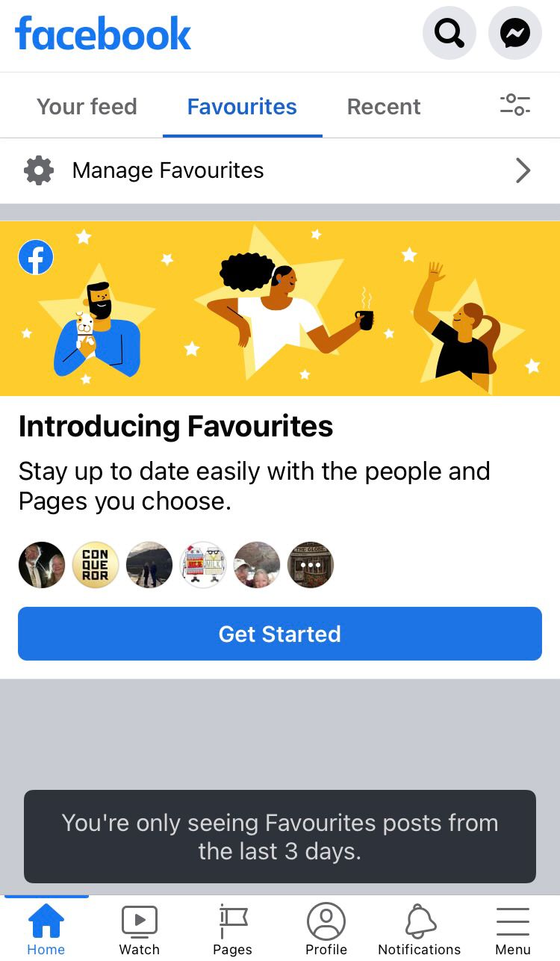Click the Get Started button
The width and height of the screenshot is (560, 961).
point(280,634)
